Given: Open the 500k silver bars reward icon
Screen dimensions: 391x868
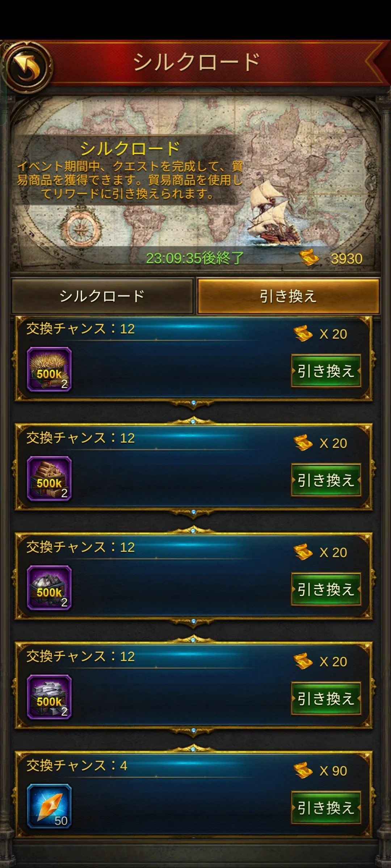Looking at the screenshot, I should (49, 697).
